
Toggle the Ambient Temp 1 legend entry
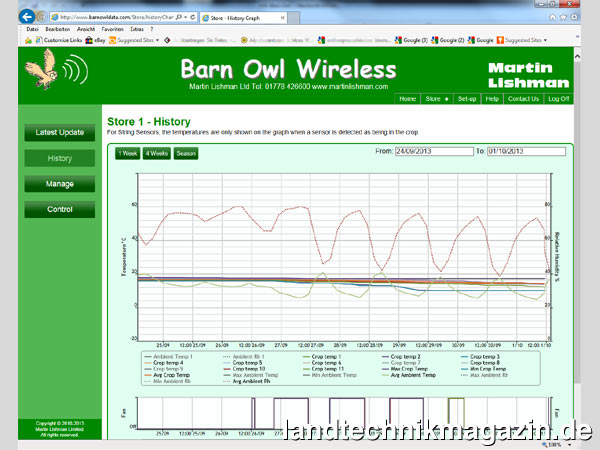(x=172, y=356)
